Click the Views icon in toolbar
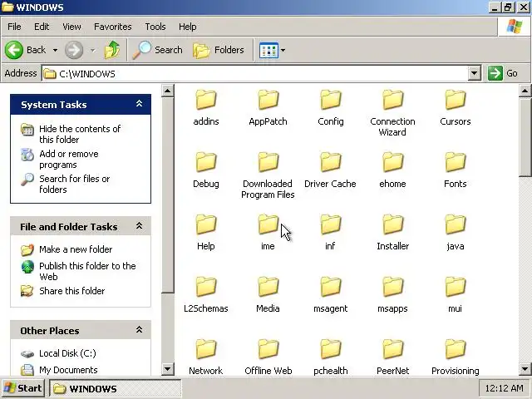This screenshot has height=399, width=532. pos(268,50)
